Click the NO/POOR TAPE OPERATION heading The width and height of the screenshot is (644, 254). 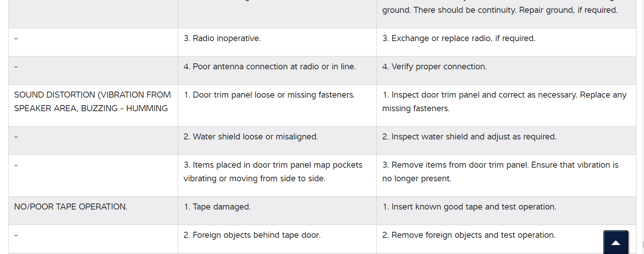click(x=71, y=207)
